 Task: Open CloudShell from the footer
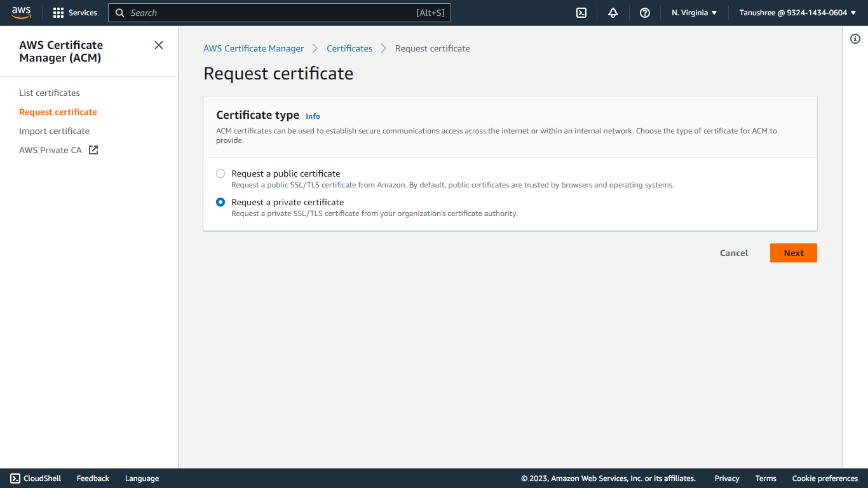coord(36,478)
